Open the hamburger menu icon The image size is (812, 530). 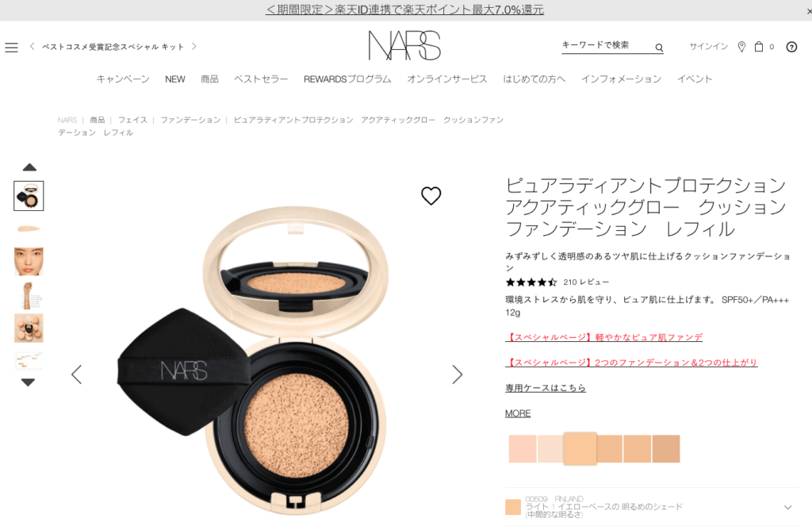11,47
